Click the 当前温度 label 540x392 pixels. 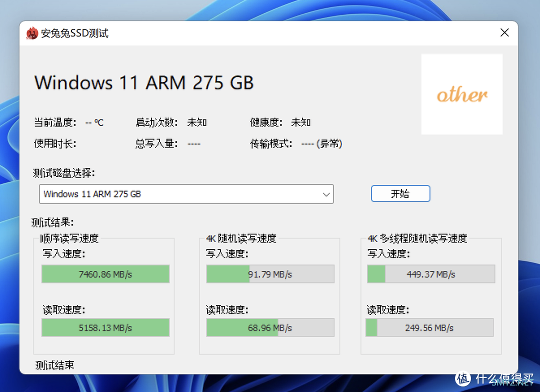click(x=55, y=122)
